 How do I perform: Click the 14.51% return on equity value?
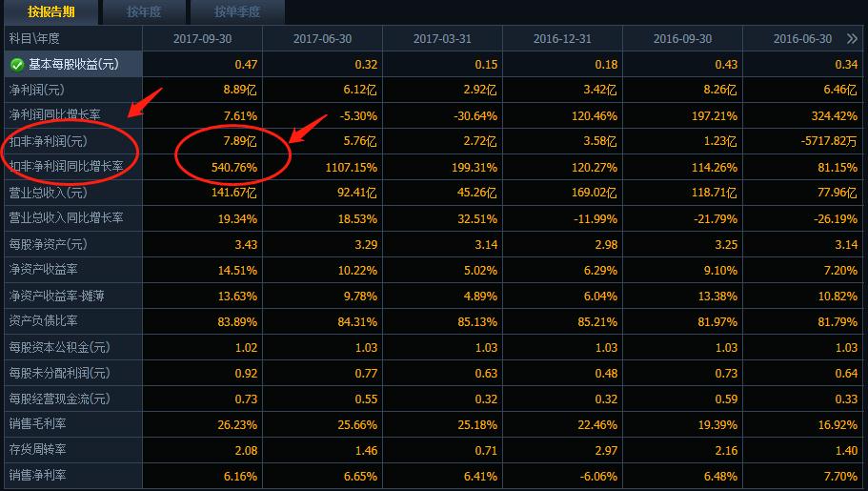[237, 271]
